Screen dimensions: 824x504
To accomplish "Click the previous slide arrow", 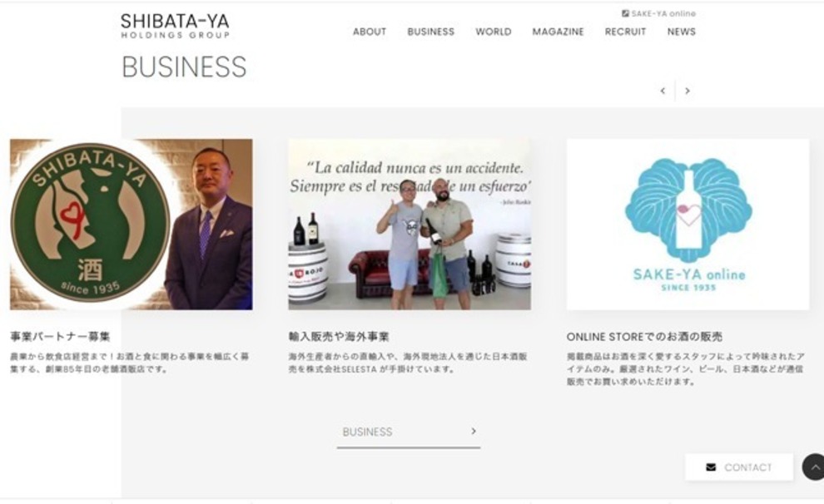I will point(663,91).
